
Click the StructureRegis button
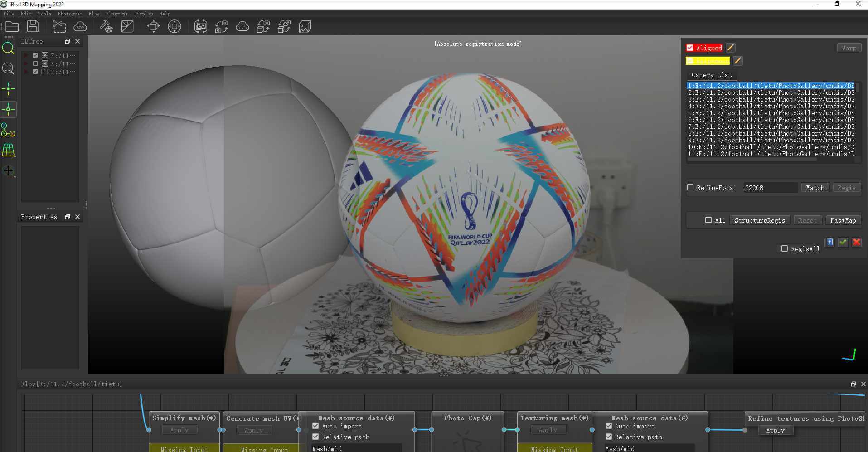pyautogui.click(x=760, y=220)
